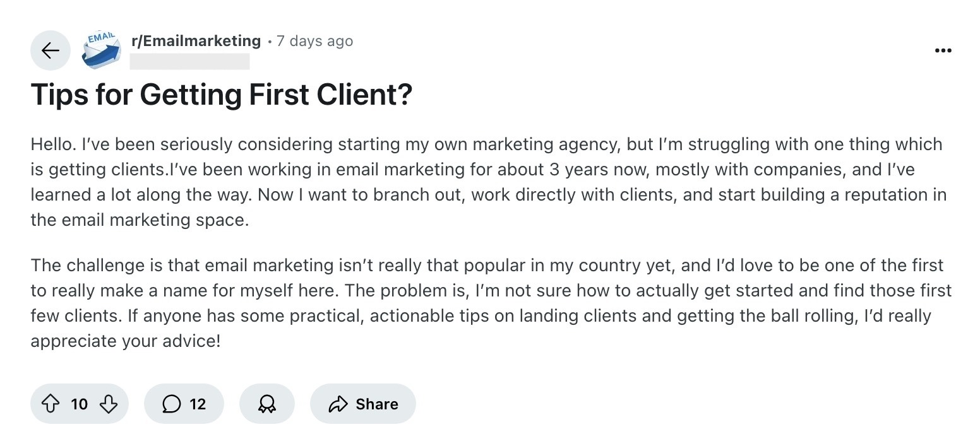Click the r/Emailmarketing envelope avatar
The width and height of the screenshot is (980, 439).
101,49
